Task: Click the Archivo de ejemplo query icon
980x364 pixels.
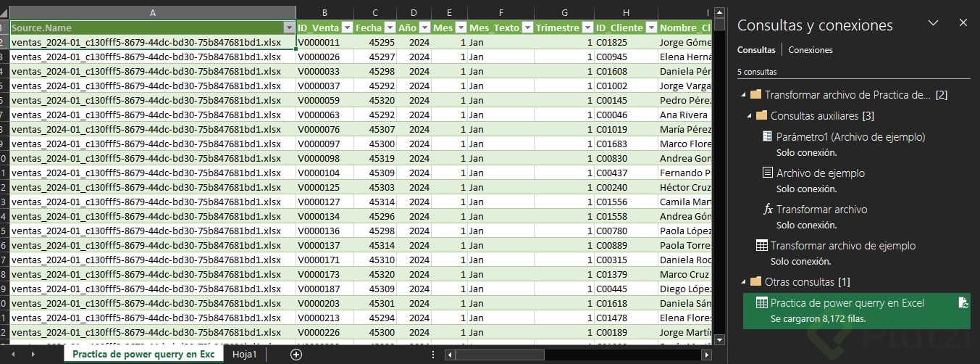Action: pyautogui.click(x=767, y=173)
